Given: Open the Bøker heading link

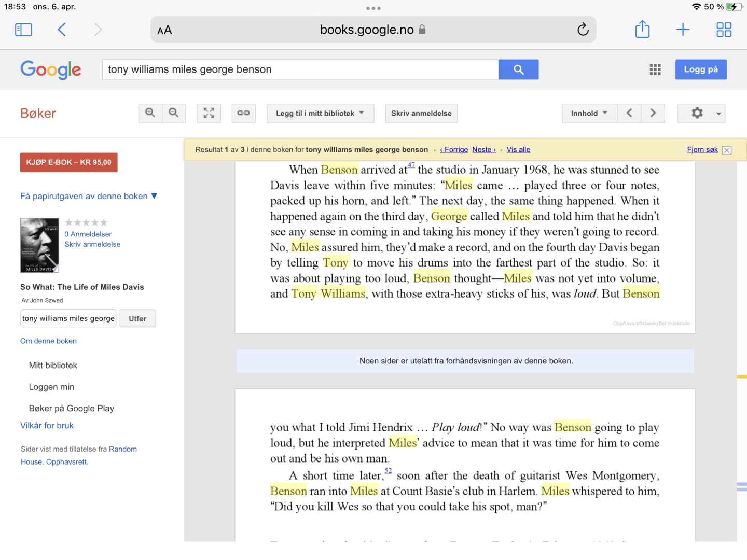Looking at the screenshot, I should [x=38, y=113].
